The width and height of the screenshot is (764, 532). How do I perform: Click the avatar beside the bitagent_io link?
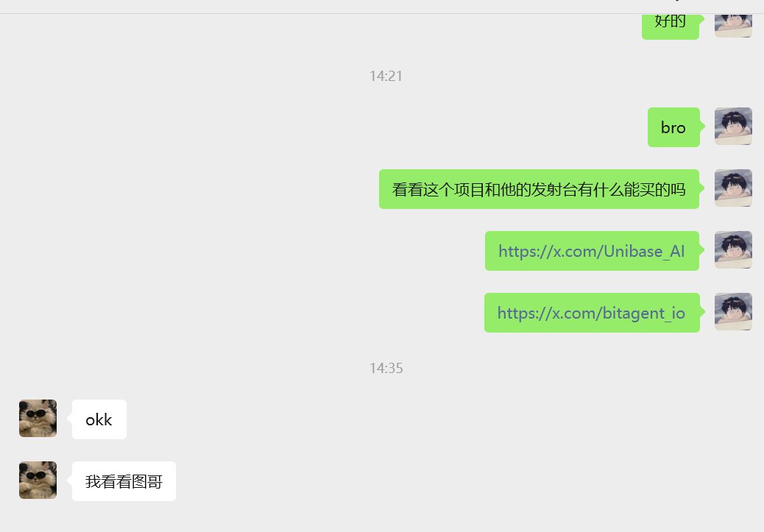pos(733,312)
